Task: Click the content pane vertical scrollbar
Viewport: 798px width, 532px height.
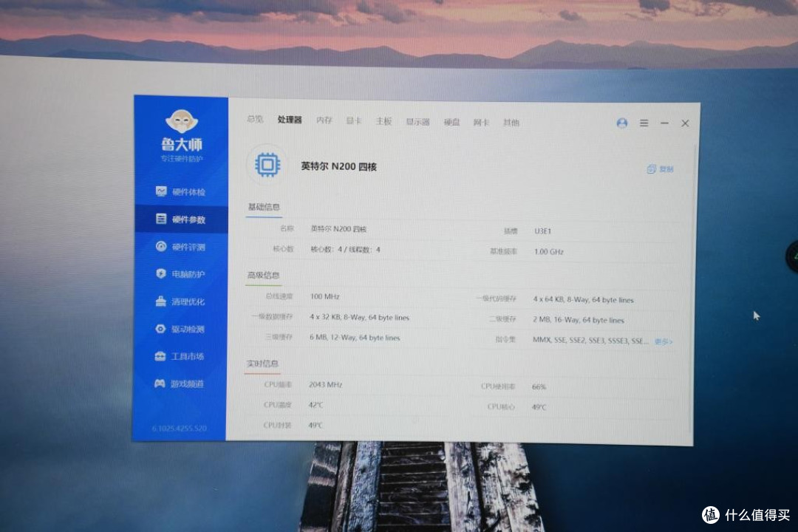Action: pyautogui.click(x=692, y=287)
